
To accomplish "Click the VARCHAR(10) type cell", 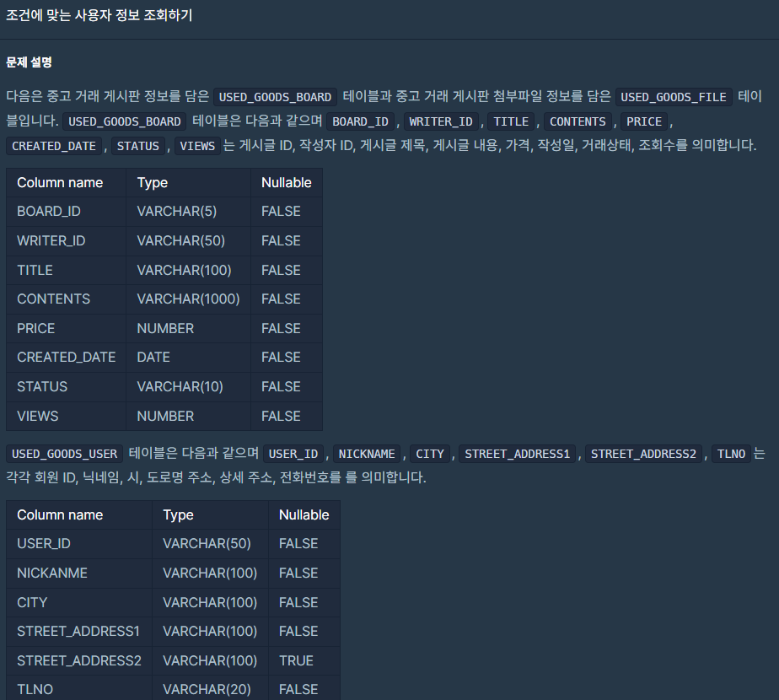I will coord(188,387).
